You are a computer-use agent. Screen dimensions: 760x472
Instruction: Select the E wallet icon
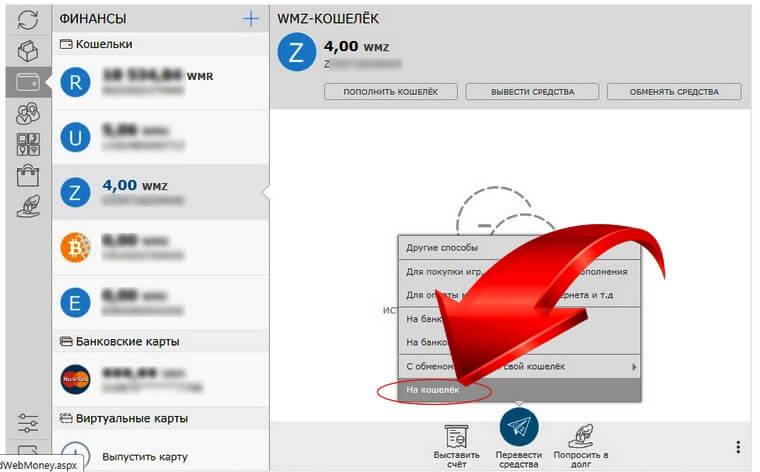coord(75,303)
